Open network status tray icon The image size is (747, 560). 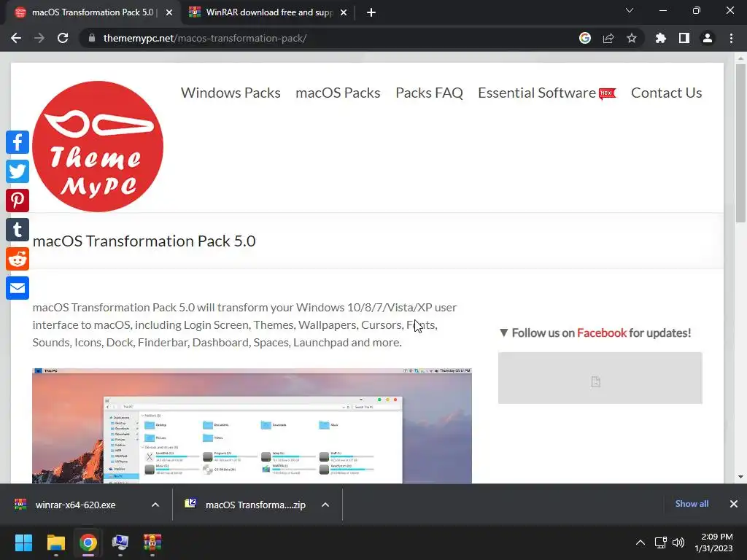tap(660, 542)
